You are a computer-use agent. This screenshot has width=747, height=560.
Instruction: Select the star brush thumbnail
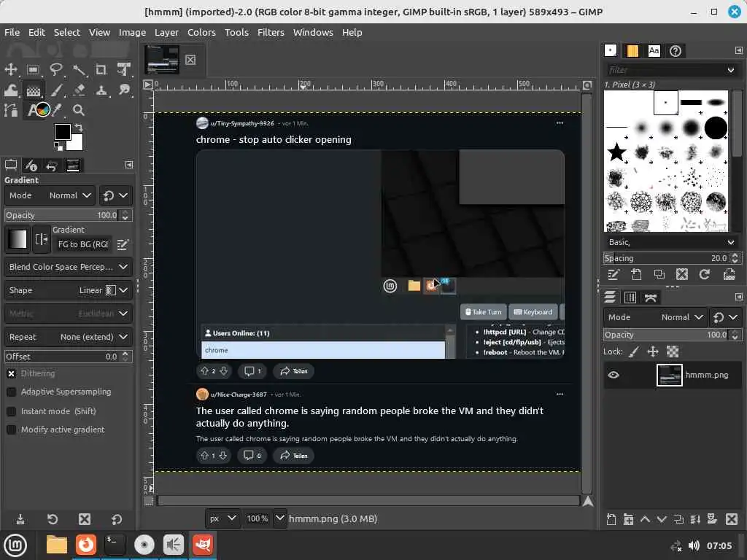click(616, 152)
